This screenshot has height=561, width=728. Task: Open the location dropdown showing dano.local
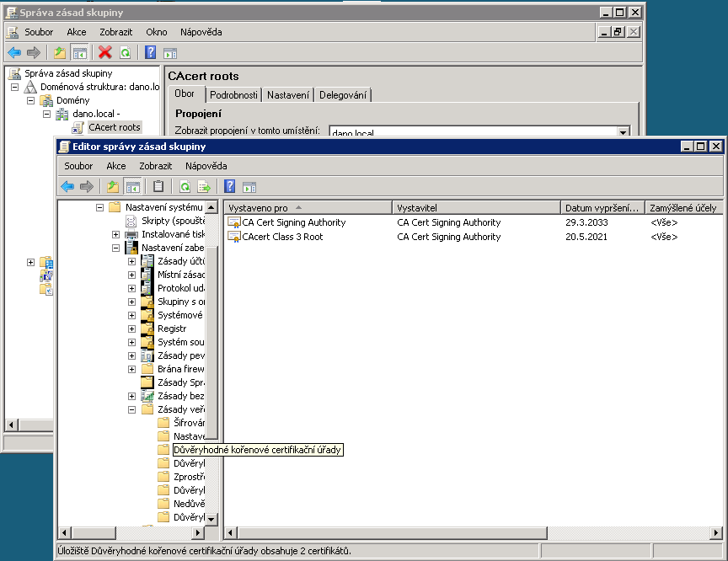pyautogui.click(x=623, y=133)
